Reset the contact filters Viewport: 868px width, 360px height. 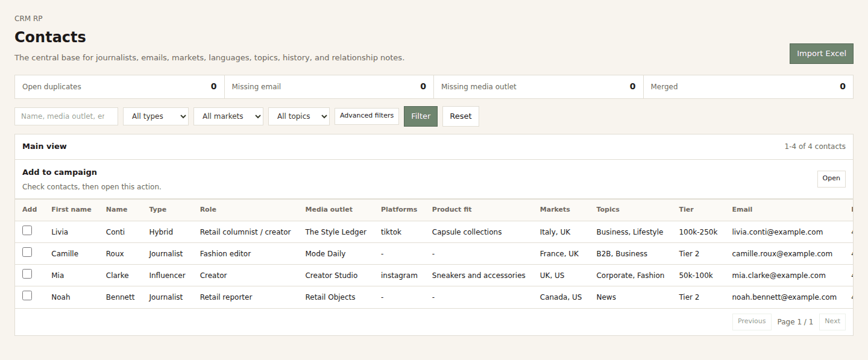tap(461, 116)
